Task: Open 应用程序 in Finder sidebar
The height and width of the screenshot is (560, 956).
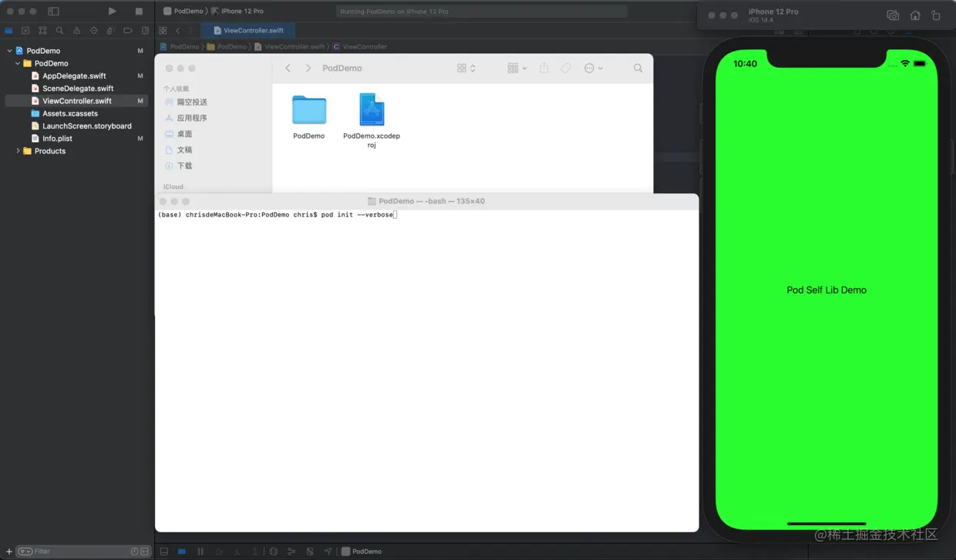Action: (x=186, y=118)
